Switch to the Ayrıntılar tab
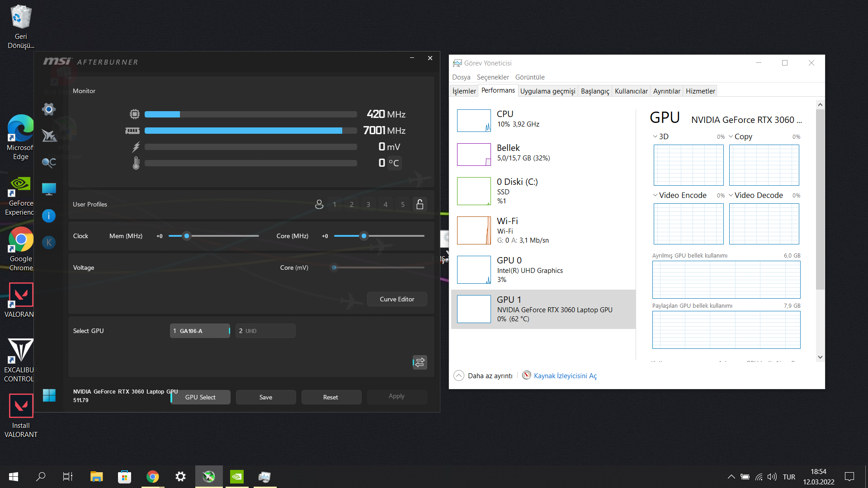This screenshot has height=488, width=868. [x=666, y=91]
